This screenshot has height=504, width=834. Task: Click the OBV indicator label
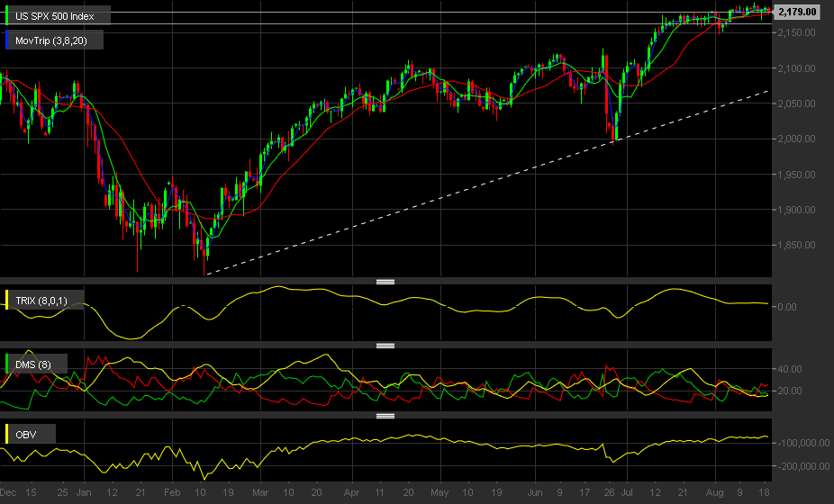pos(25,435)
